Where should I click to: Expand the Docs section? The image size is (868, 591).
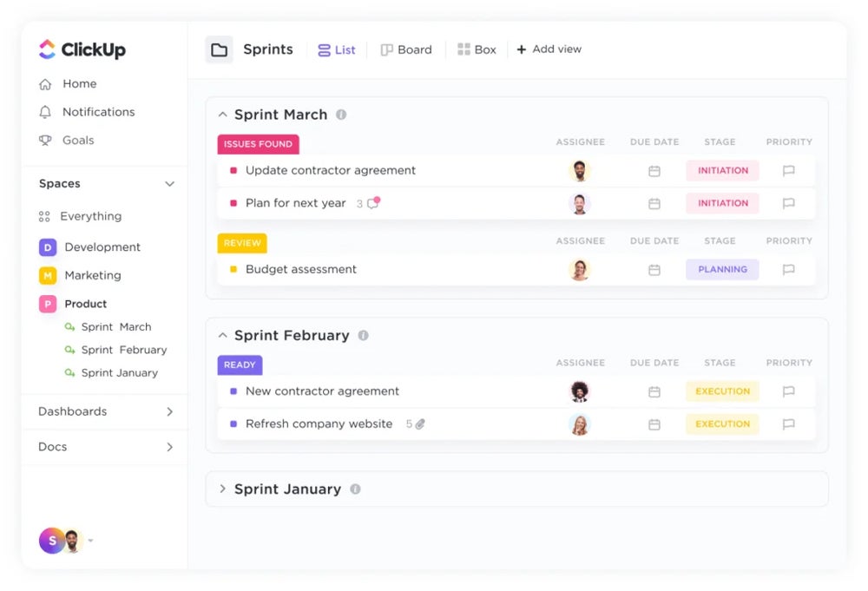[x=170, y=447]
